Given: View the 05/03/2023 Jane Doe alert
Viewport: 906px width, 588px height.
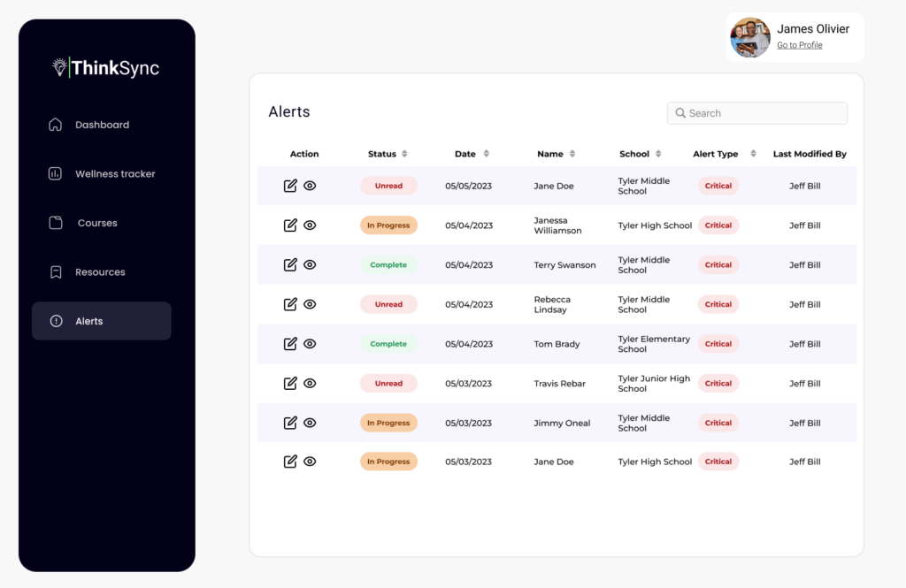Looking at the screenshot, I should [x=310, y=462].
